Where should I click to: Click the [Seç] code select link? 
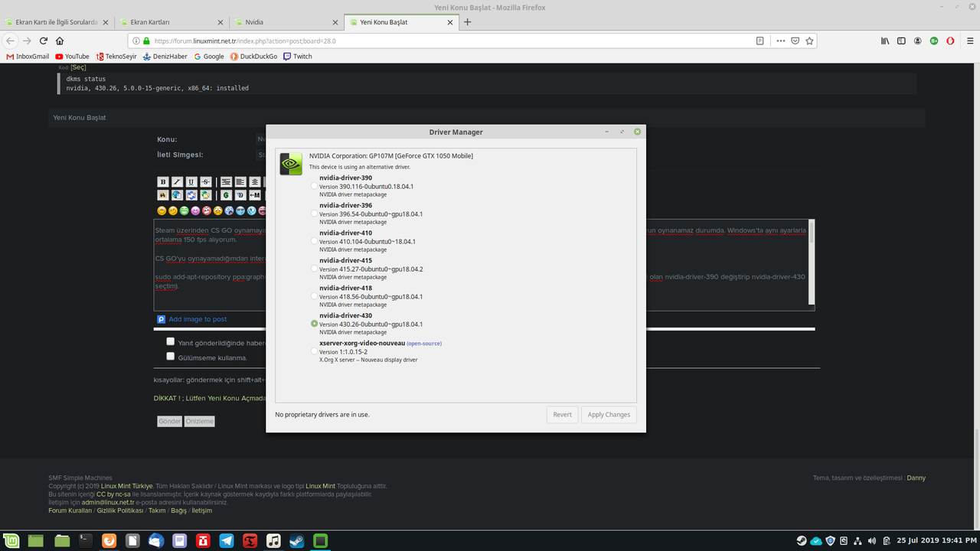[78, 67]
